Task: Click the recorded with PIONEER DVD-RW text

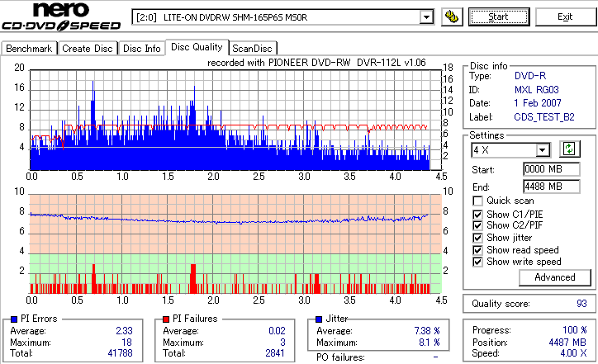Action: (316, 63)
